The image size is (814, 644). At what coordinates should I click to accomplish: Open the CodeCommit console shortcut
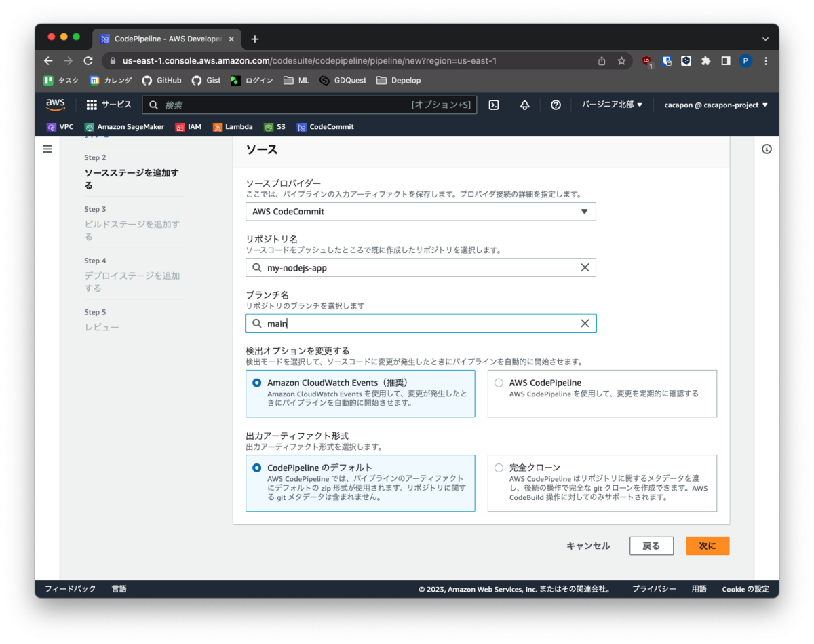pos(324,126)
